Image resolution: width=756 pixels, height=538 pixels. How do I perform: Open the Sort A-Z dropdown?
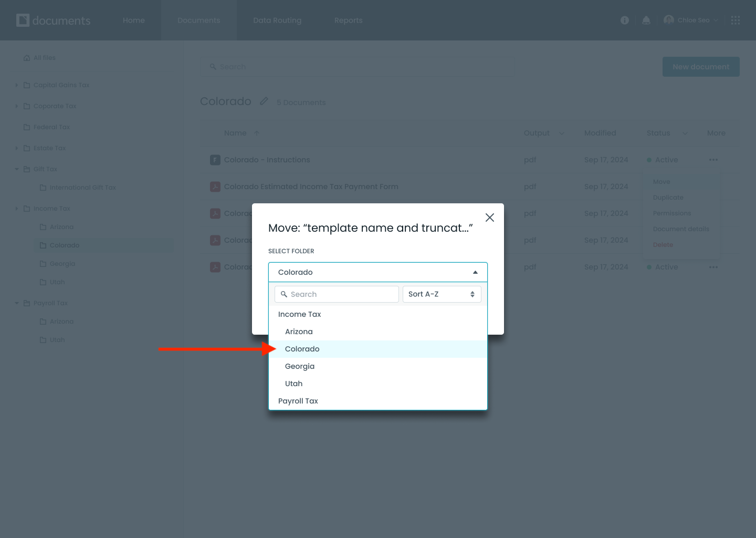[442, 294]
